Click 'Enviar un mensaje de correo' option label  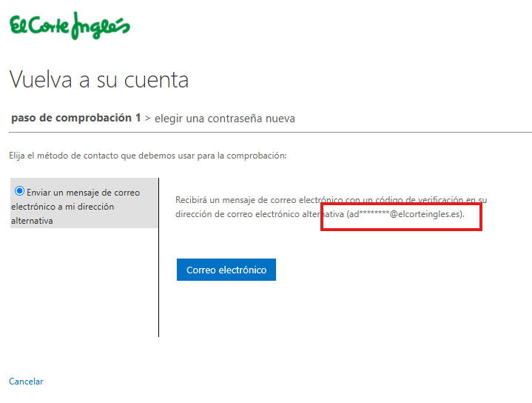click(x=75, y=207)
